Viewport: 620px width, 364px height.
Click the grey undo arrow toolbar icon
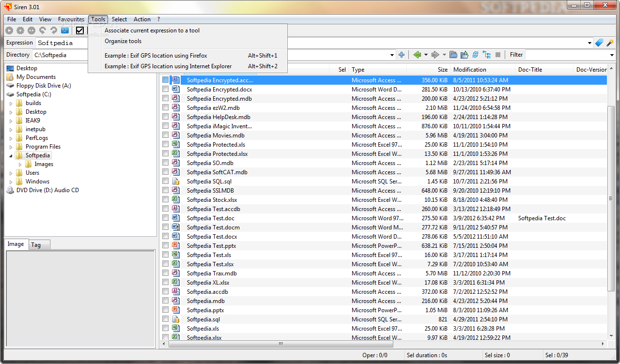[x=43, y=30]
